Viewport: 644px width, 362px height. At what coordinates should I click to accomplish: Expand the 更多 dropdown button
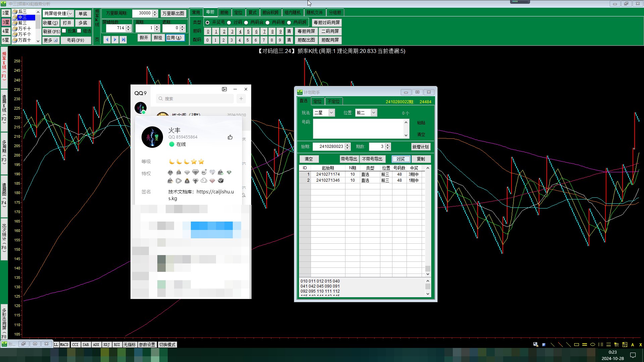pos(51,40)
